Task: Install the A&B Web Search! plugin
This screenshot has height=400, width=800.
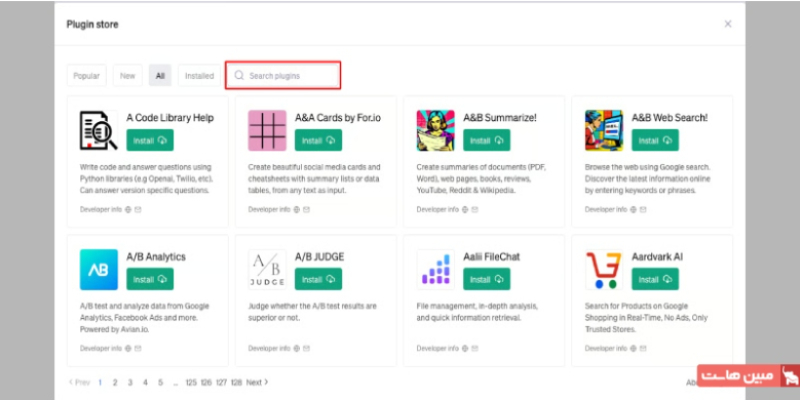Action: [x=655, y=140]
